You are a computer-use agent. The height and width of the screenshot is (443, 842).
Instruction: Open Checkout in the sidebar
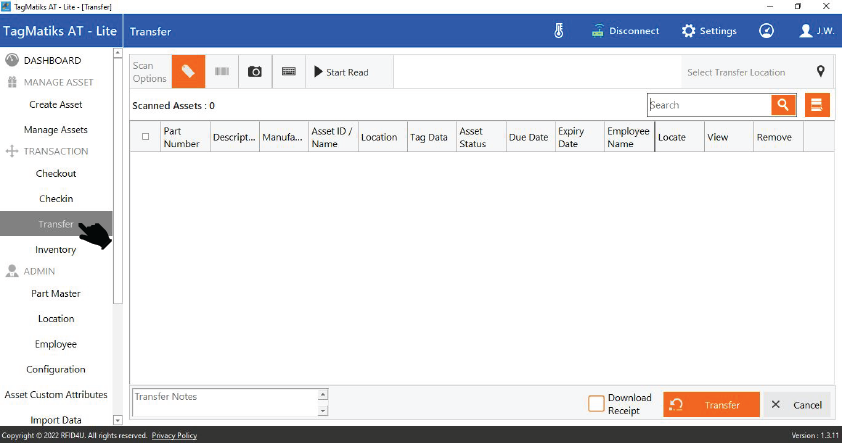(56, 174)
